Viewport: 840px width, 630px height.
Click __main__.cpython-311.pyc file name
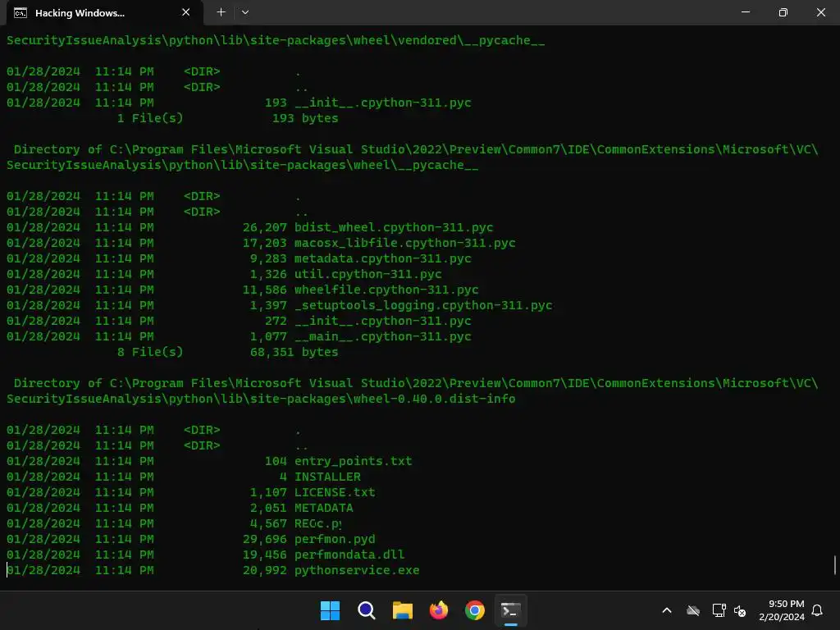click(382, 336)
